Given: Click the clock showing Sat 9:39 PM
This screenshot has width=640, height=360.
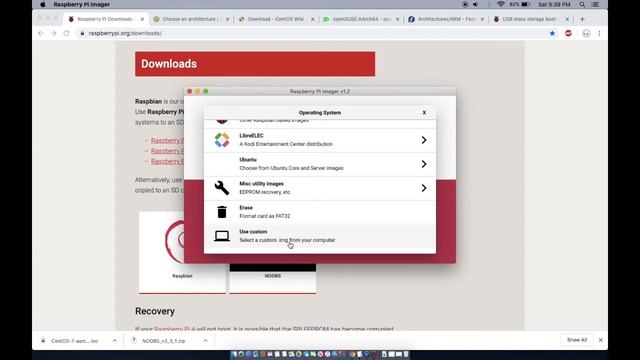Looking at the screenshot, I should [554, 4].
